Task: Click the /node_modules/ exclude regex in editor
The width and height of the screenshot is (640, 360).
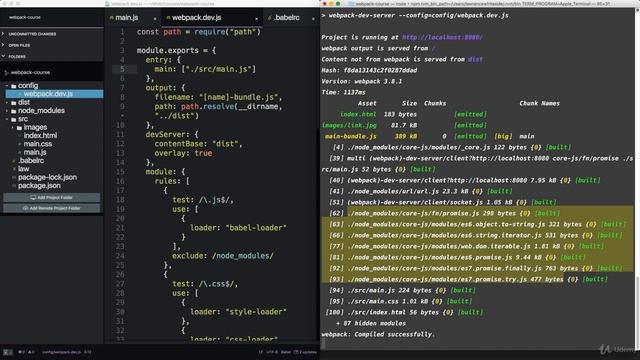Action: point(243,256)
